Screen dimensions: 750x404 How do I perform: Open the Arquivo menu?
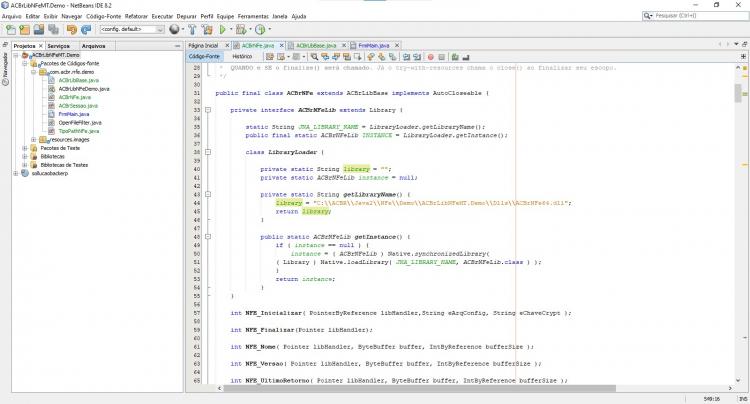[x=11, y=16]
